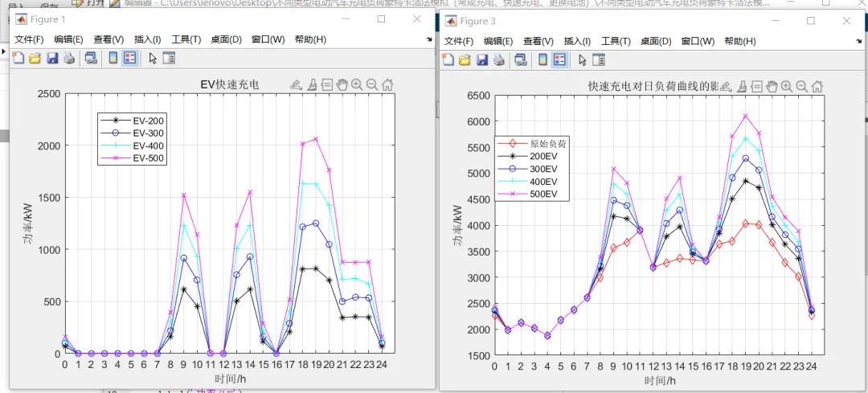This screenshot has height=393, width=868.
Task: Open file icon in Figure 3 toolbar
Action: [465, 59]
